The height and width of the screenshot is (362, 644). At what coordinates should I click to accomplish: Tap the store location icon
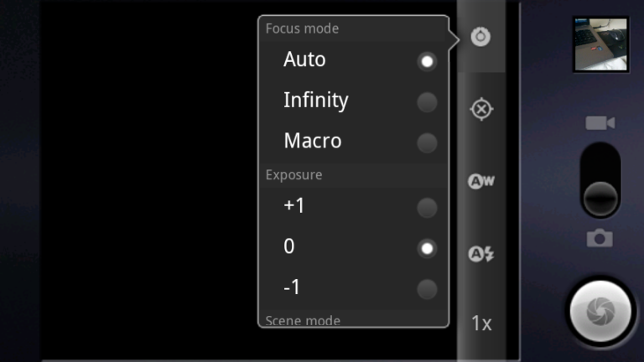click(x=480, y=110)
